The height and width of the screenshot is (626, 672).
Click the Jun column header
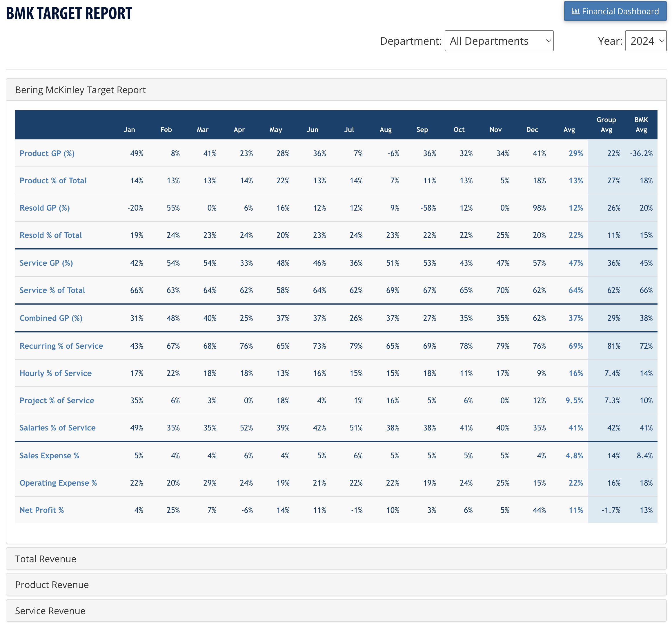pos(312,130)
